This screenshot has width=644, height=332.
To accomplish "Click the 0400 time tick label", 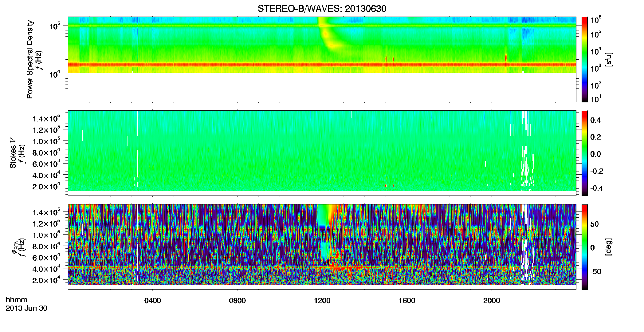I will click(x=153, y=301).
